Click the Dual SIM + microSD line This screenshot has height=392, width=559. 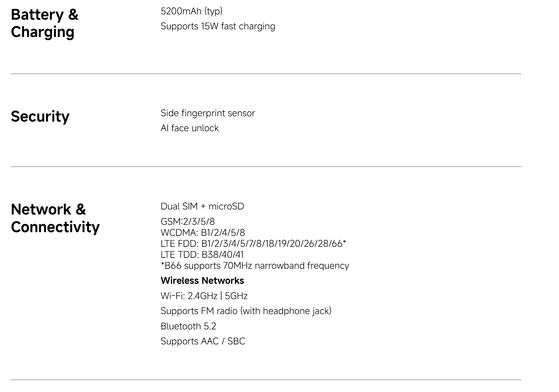(x=202, y=206)
